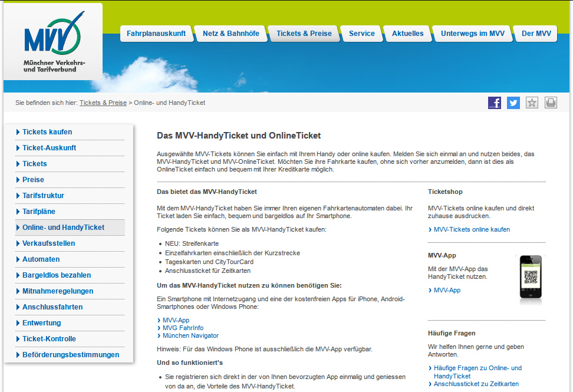Open Der MVV tab
The image size is (573, 392).
536,34
